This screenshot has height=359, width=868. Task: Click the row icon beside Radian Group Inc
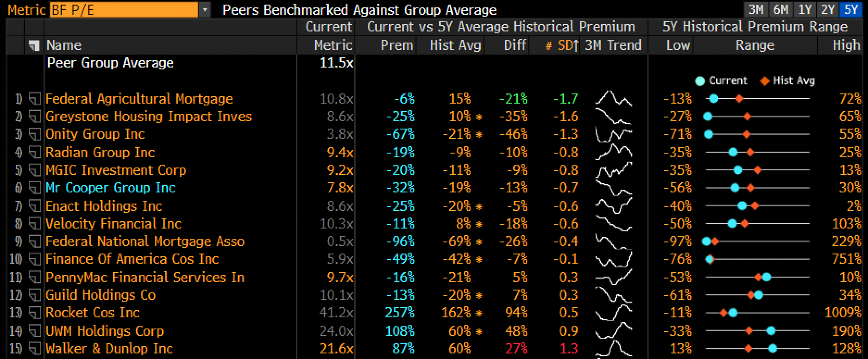(x=35, y=152)
